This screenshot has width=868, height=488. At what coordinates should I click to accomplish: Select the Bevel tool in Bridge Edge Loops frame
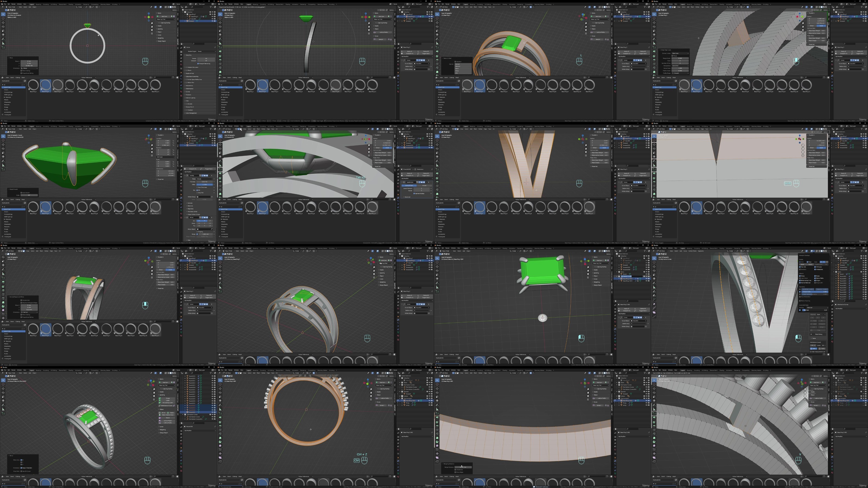[654, 60]
